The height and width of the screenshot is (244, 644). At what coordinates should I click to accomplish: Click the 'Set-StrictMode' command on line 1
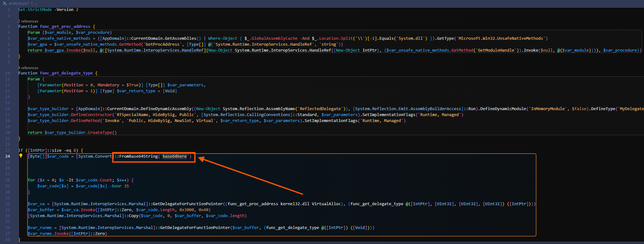(x=35, y=10)
